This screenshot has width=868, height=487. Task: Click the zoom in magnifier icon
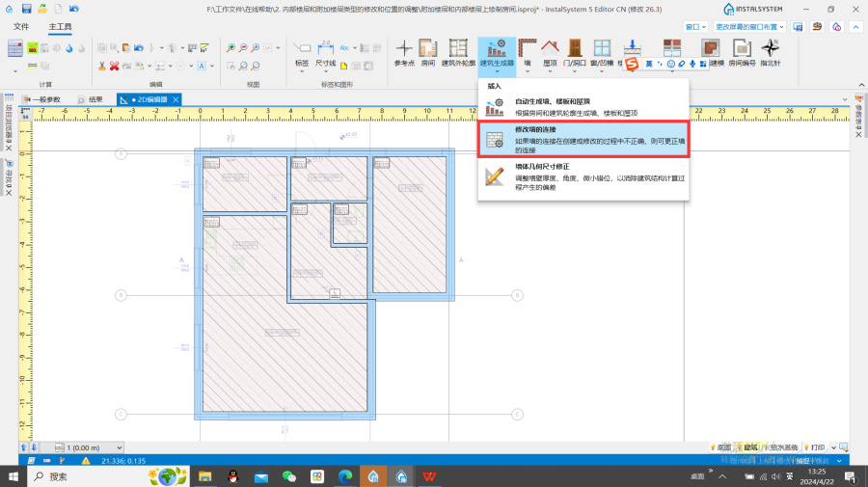(x=231, y=47)
